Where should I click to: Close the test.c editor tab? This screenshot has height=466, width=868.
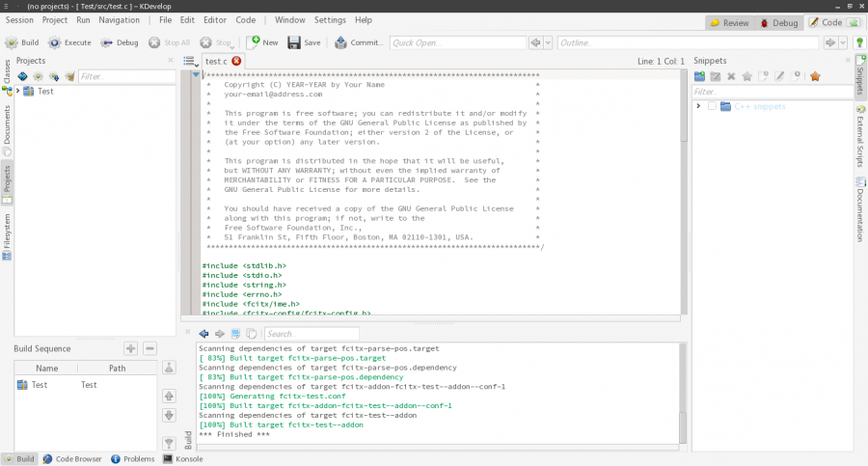(x=236, y=61)
